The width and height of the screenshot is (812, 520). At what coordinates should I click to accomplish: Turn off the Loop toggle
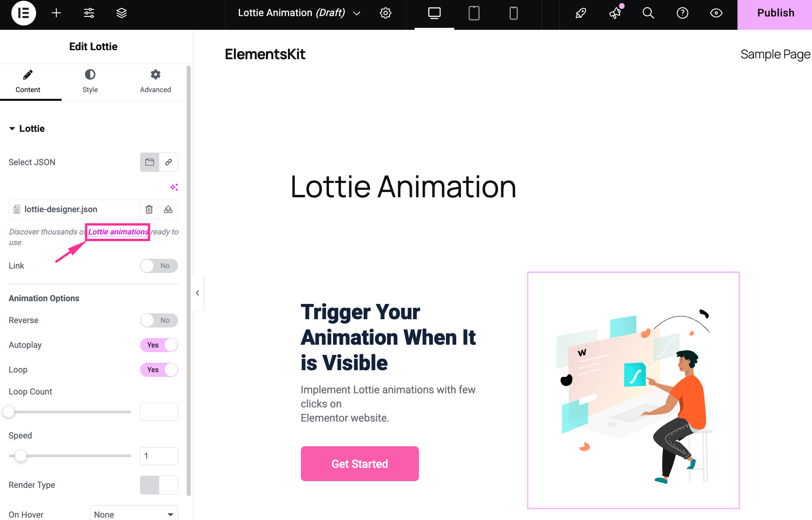click(158, 369)
